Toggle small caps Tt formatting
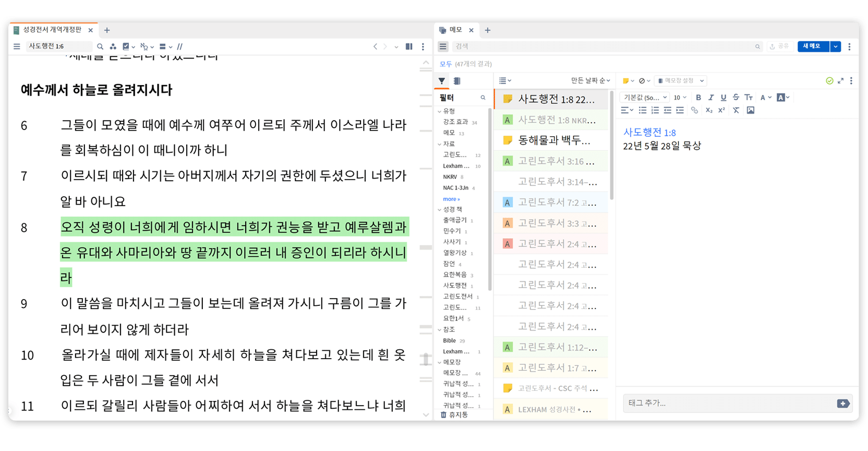The image size is (868, 451). [x=749, y=98]
